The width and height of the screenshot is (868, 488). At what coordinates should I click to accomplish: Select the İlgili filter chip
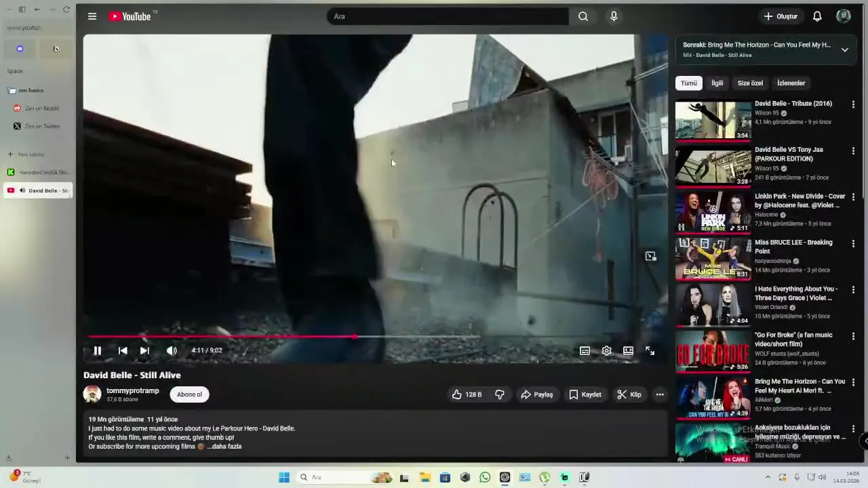pos(717,83)
